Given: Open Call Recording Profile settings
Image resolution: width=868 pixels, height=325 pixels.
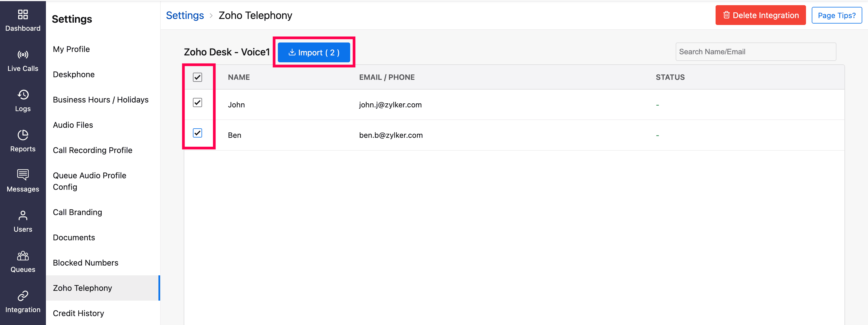Looking at the screenshot, I should (x=92, y=150).
